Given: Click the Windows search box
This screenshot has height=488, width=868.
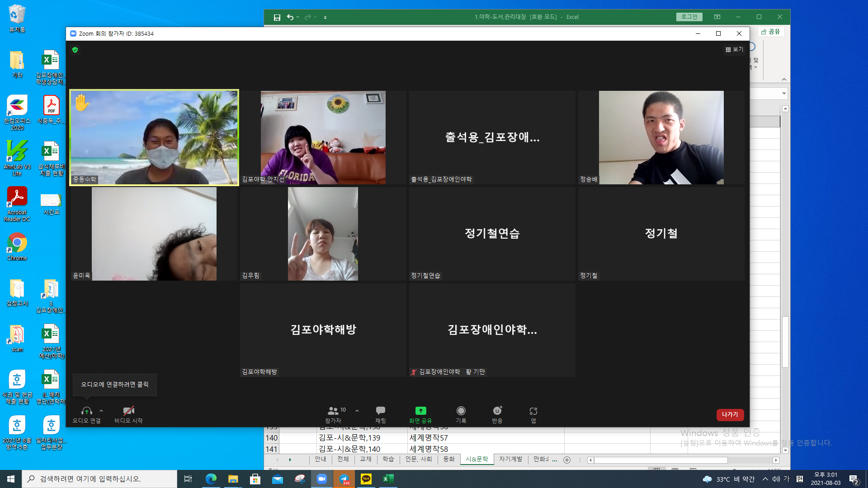Looking at the screenshot, I should point(99,479).
